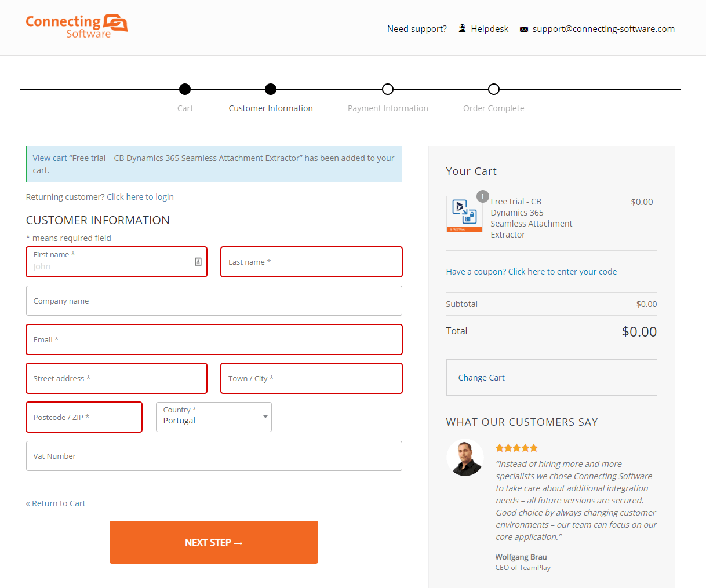The width and height of the screenshot is (706, 588).
Task: Focus the Vat Number field
Action: click(214, 456)
